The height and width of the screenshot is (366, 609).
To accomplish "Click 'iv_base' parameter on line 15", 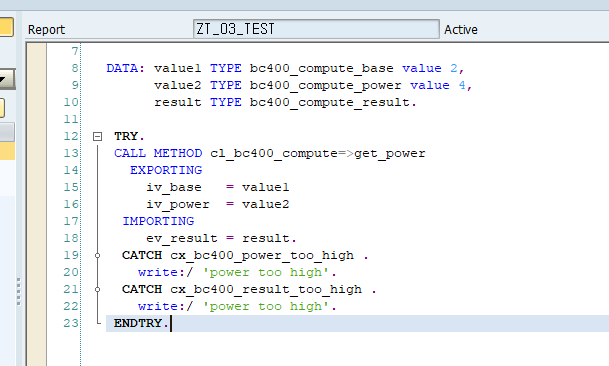I will [174, 187].
